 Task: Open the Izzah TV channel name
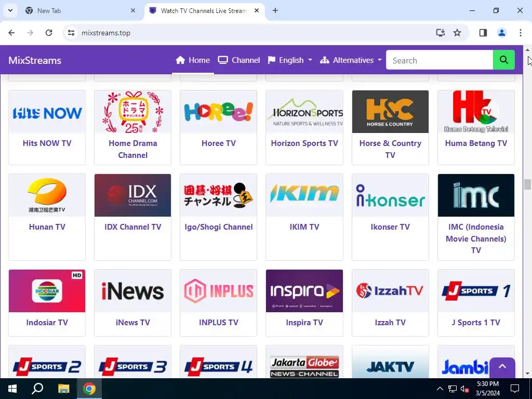390,322
